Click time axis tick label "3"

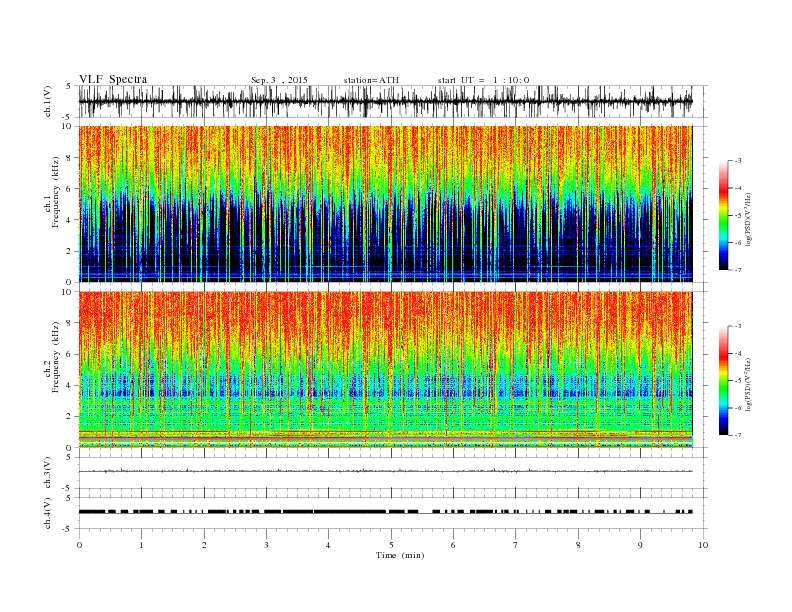266,545
